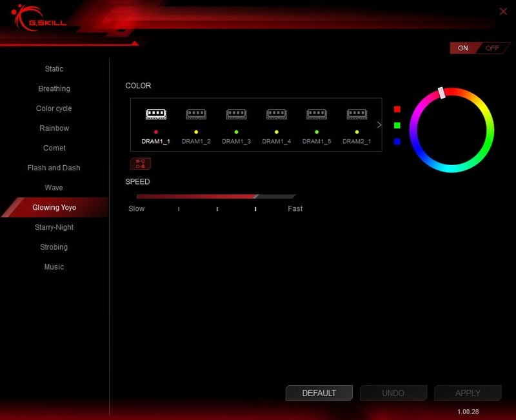The height and width of the screenshot is (420, 516).
Task: Click the APPLY button
Action: pyautogui.click(x=468, y=393)
